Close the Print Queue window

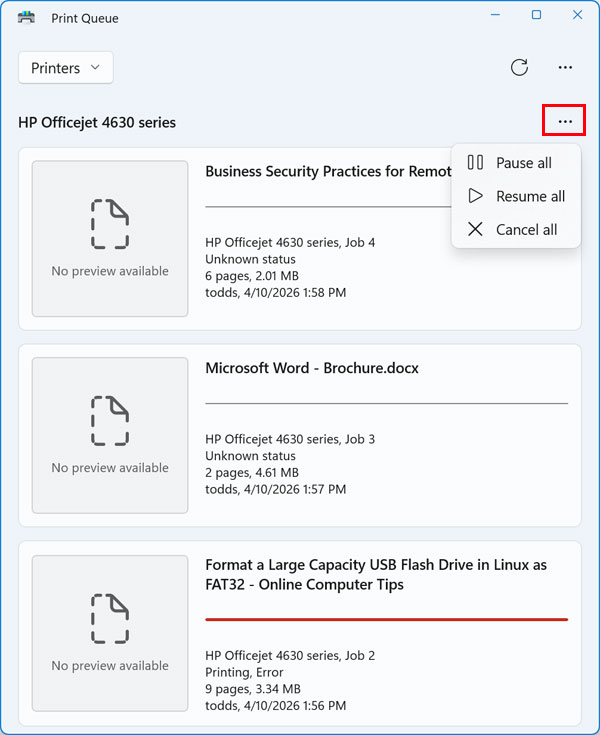(578, 15)
